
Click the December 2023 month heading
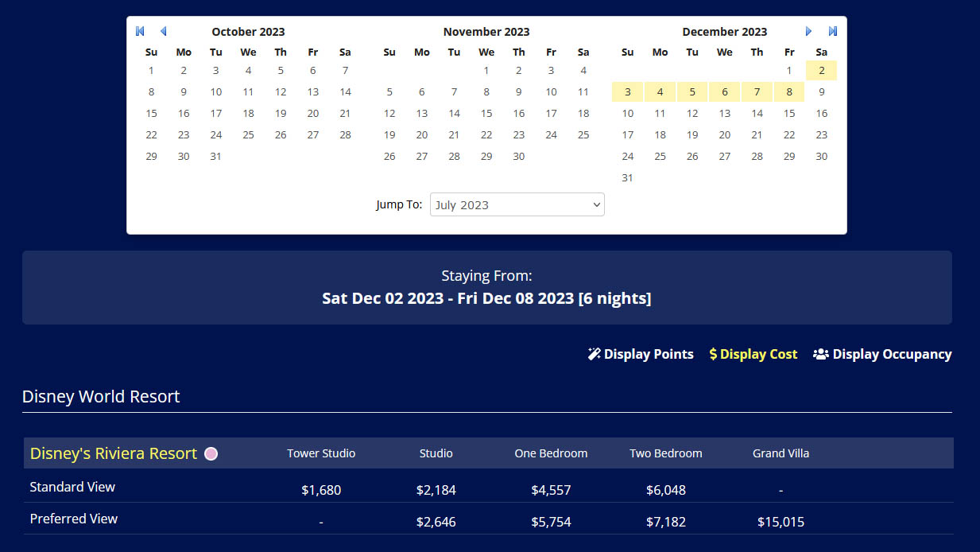[x=725, y=32]
